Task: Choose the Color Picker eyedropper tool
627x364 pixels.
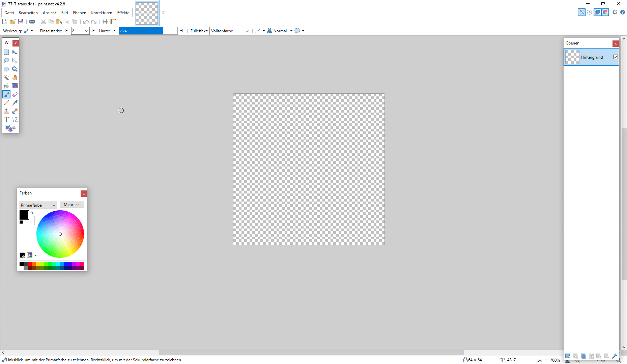Action: 15,103
